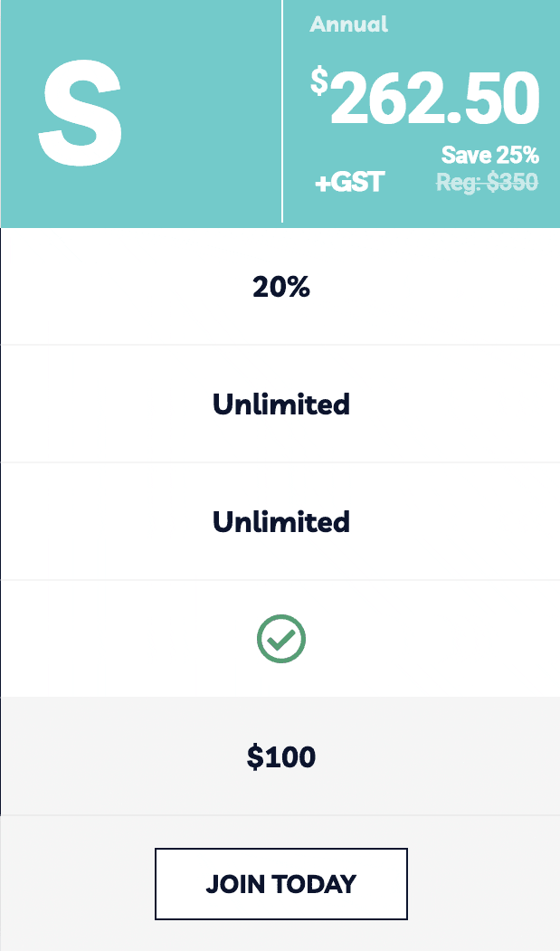Click the 262.50 price figure
Screen dimensions: 560x951
click(434, 98)
